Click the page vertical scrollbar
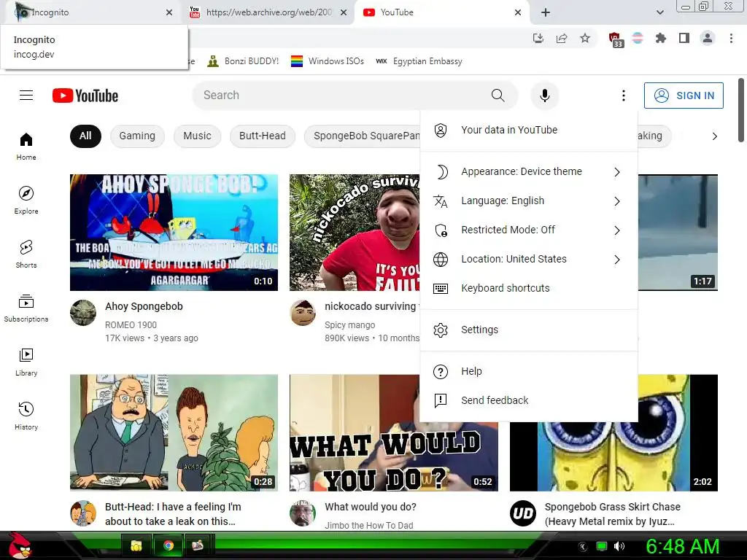747x560 pixels. coord(741,111)
